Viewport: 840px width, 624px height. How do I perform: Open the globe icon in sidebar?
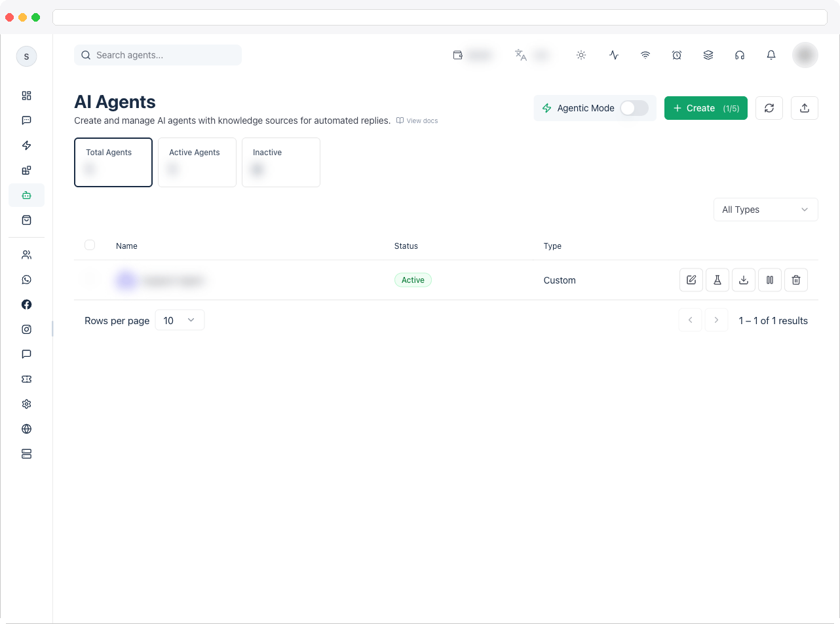click(x=26, y=429)
